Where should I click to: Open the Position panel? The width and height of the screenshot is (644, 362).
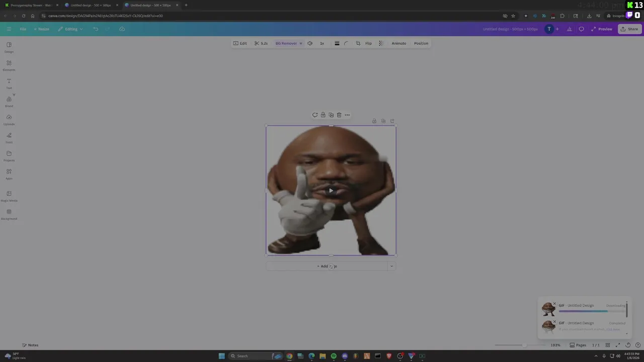(x=421, y=43)
